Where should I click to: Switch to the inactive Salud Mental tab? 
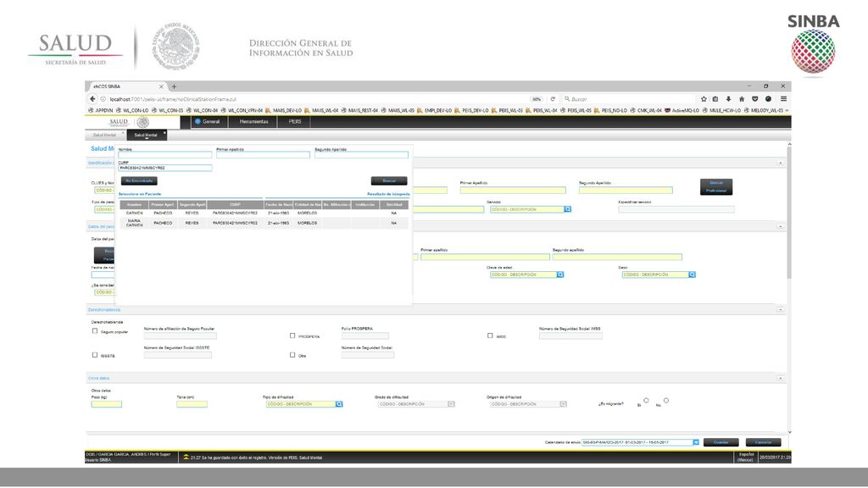coord(105,135)
